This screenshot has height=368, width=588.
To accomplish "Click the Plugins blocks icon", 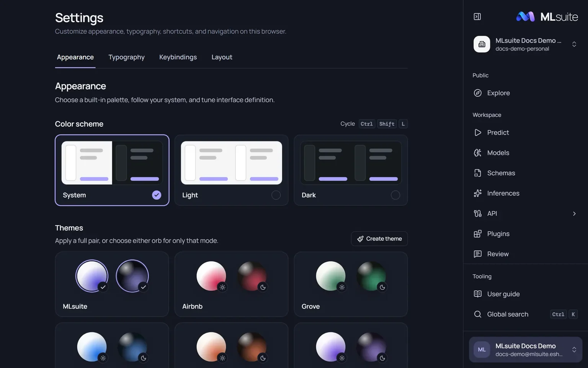I will pyautogui.click(x=477, y=234).
